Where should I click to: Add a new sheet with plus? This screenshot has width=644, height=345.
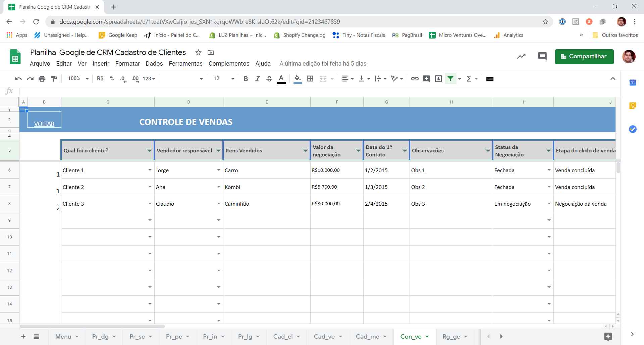pyautogui.click(x=23, y=337)
